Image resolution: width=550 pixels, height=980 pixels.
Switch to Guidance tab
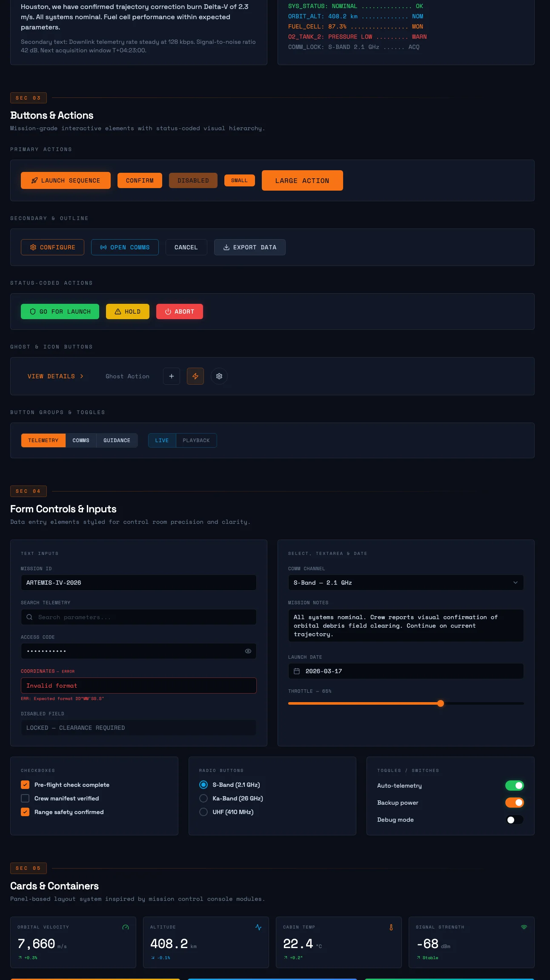(117, 440)
